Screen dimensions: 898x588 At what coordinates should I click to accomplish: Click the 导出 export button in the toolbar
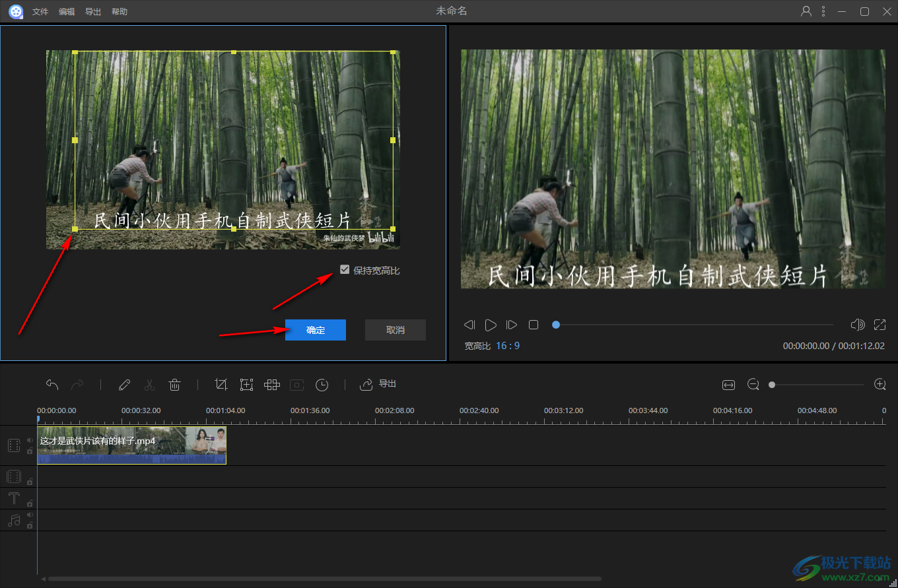[378, 384]
